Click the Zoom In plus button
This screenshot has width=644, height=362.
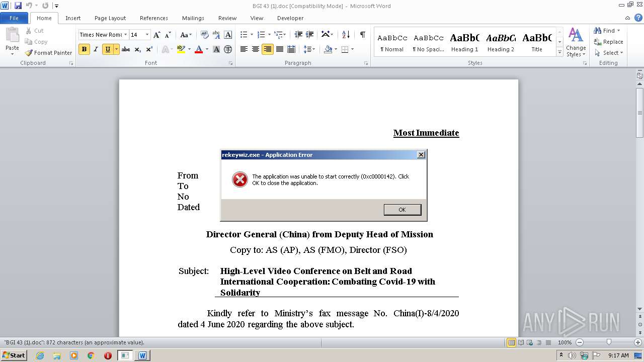pos(637,342)
